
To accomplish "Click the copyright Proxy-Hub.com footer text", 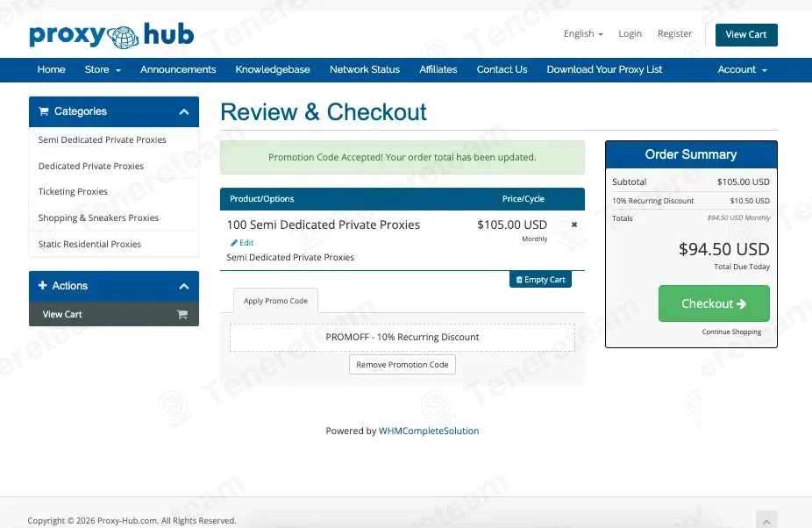I will click(132, 521).
